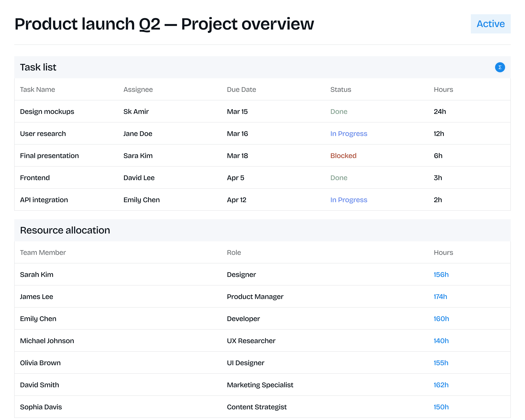Click In Progress status for User research
Viewport: 525px width, 420px height.
click(x=349, y=134)
